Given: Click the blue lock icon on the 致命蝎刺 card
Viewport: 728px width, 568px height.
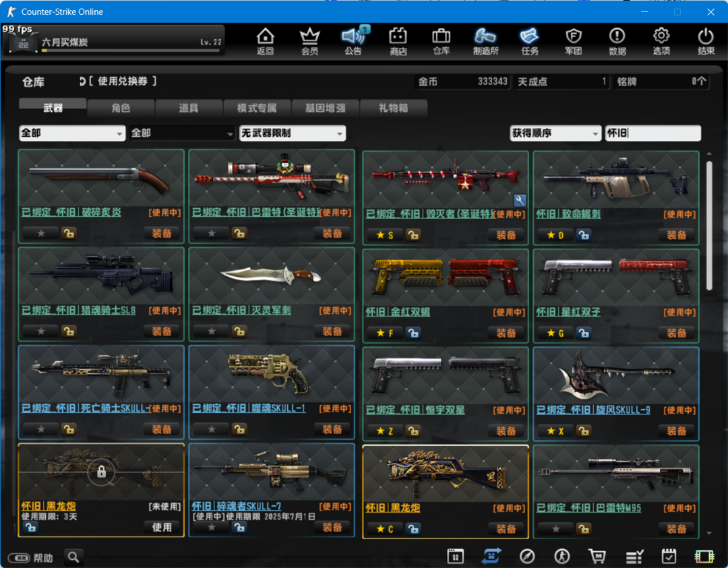Looking at the screenshot, I should pos(584,234).
